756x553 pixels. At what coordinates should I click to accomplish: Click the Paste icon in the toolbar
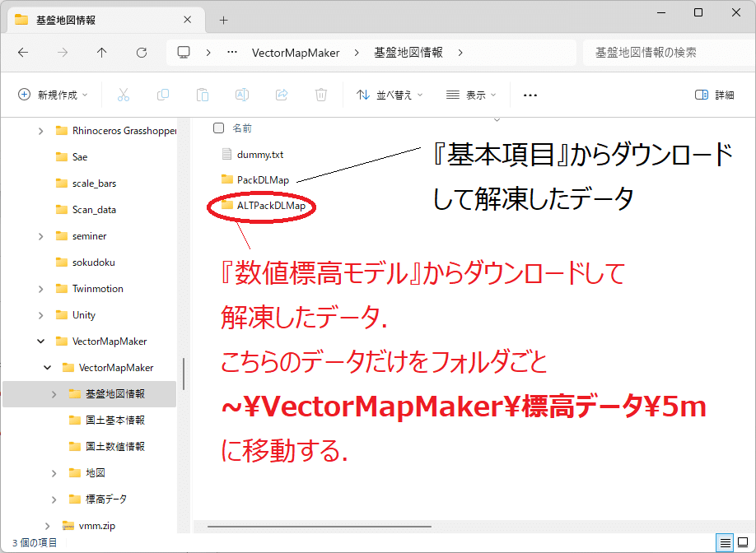pyautogui.click(x=203, y=95)
